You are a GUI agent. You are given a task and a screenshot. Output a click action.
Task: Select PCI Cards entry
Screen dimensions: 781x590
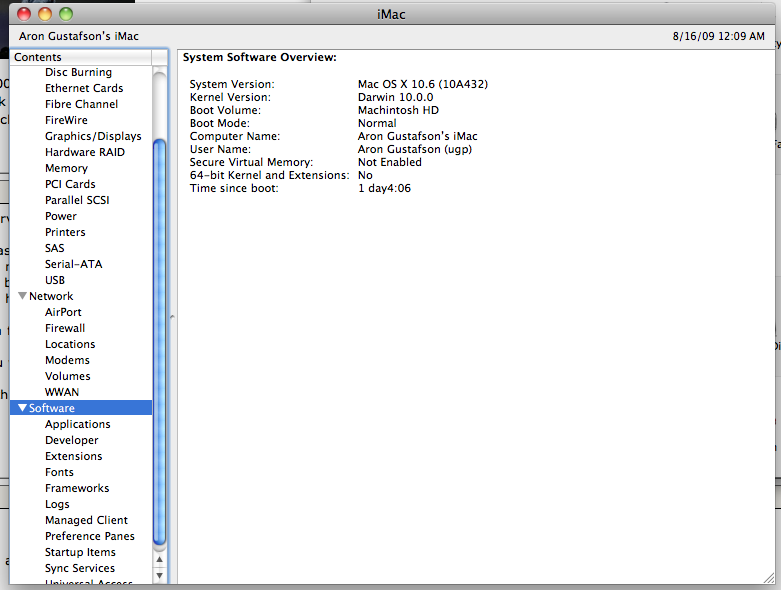(70, 184)
